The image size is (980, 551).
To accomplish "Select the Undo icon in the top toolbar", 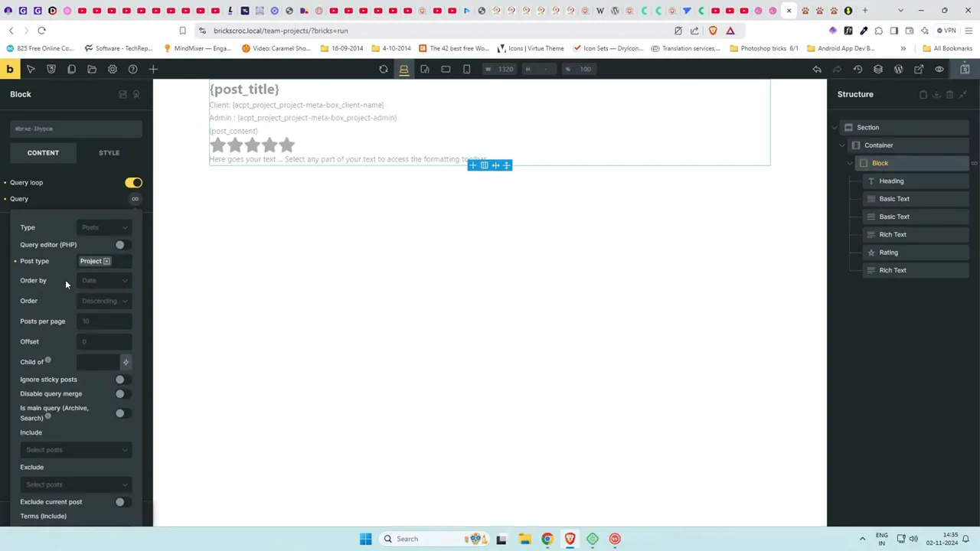I will coord(817,69).
